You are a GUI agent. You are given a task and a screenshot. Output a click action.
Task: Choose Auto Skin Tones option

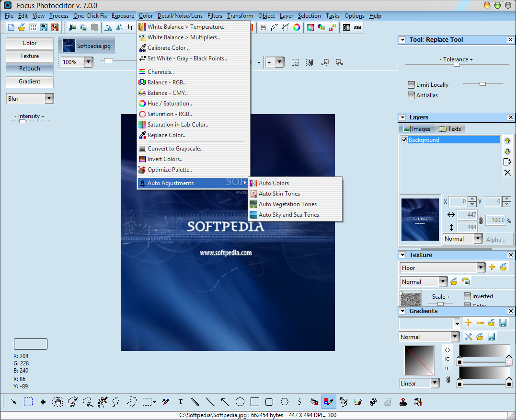pyautogui.click(x=295, y=194)
